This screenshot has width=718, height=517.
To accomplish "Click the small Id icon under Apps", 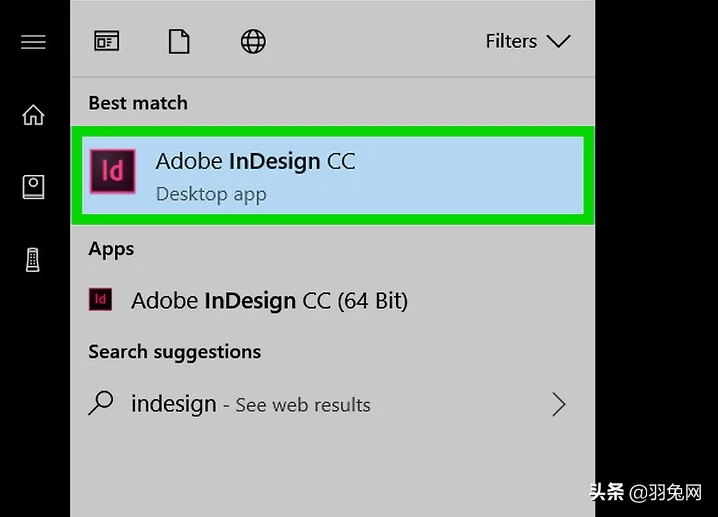I will click(100, 299).
